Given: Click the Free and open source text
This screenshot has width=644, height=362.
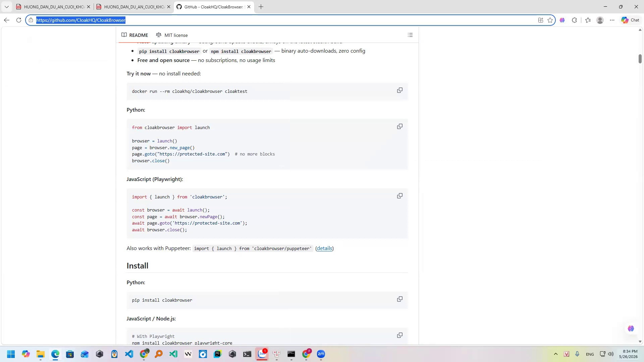Looking at the screenshot, I should [163, 60].
